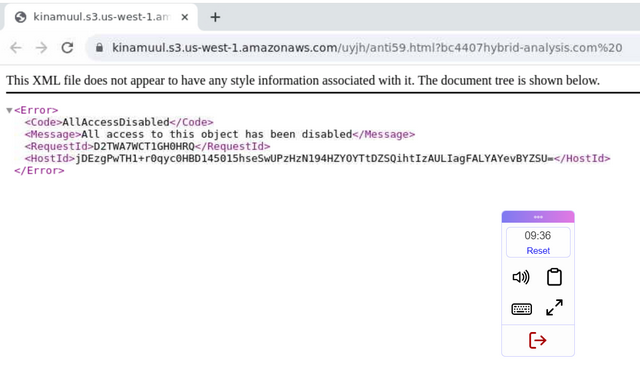
Task: Click the browser forward arrow
Action: click(41, 48)
